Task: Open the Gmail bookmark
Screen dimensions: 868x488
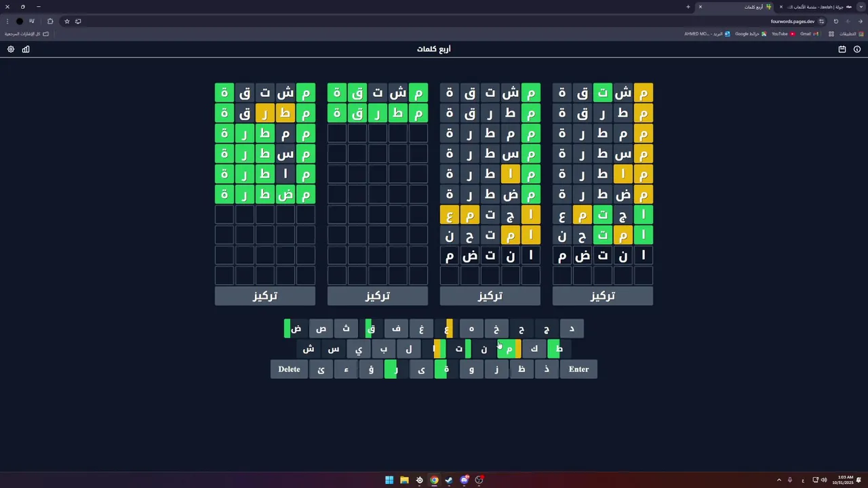Action: point(809,34)
